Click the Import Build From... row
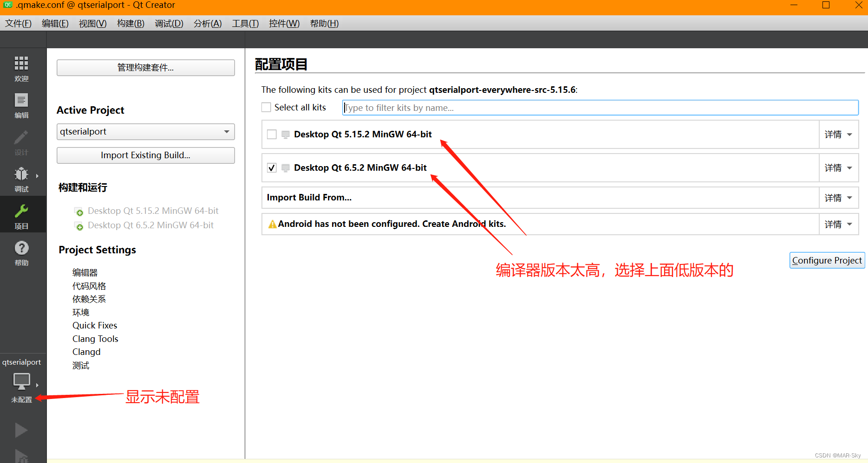 [x=540, y=198]
